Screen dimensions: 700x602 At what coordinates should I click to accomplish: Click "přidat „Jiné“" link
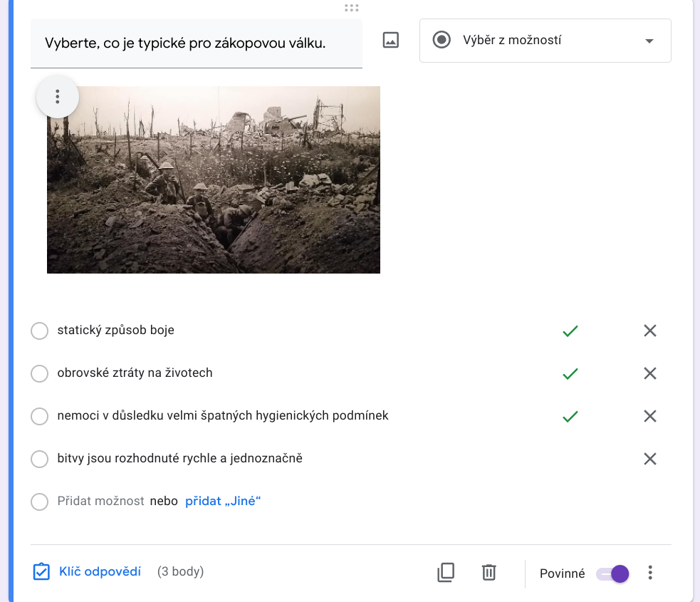pos(223,502)
